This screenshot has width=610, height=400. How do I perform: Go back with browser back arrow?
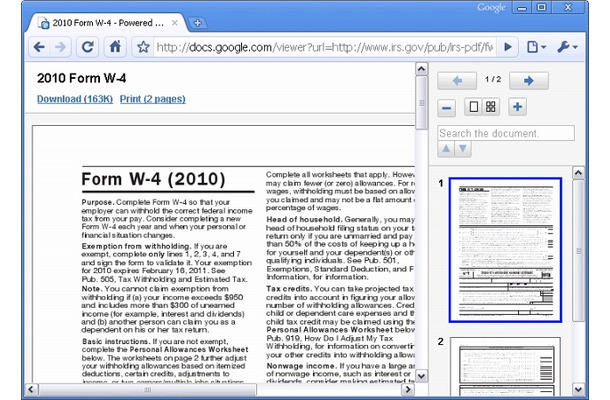(x=39, y=47)
